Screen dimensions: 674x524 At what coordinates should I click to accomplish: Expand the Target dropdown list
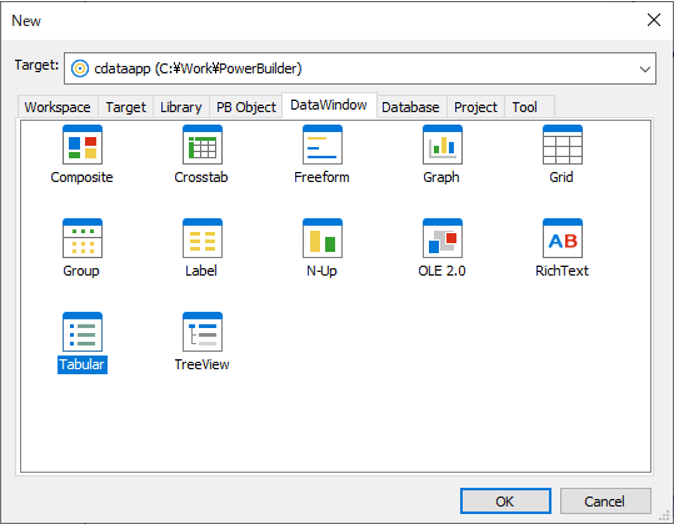(x=644, y=68)
